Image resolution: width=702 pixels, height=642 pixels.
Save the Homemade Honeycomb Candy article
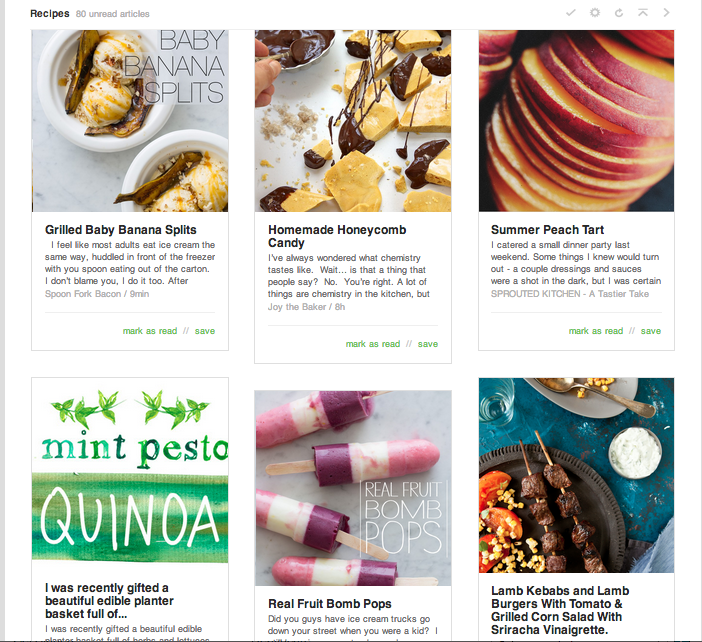click(428, 344)
